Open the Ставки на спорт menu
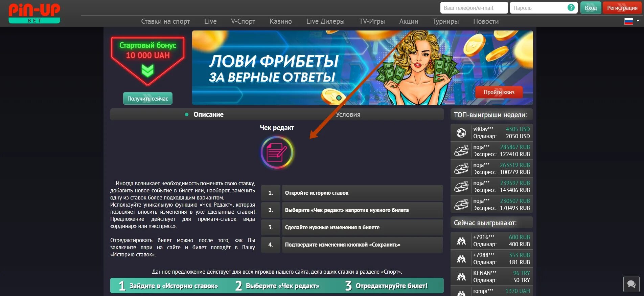Viewport: 644px width, 296px height. pos(165,21)
